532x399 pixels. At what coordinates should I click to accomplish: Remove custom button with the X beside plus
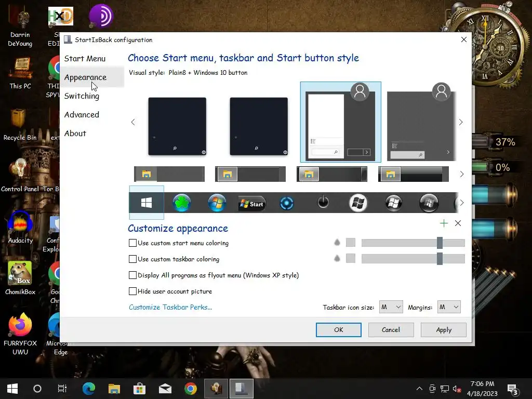click(458, 223)
